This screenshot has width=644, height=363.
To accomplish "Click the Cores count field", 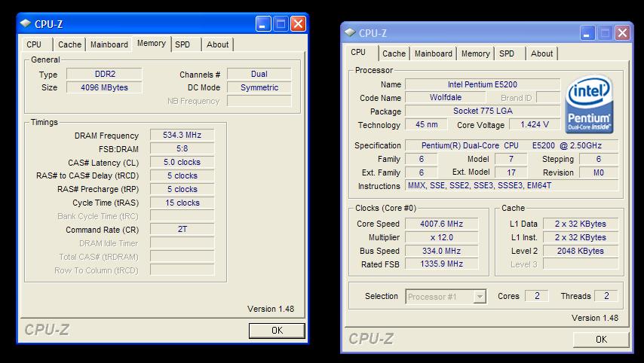I will pyautogui.click(x=537, y=296).
